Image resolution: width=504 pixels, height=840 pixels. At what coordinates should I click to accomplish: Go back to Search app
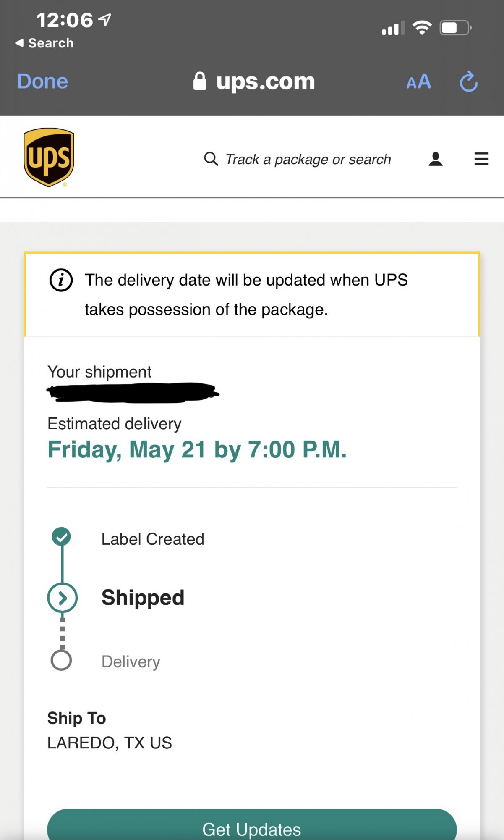click(x=44, y=43)
